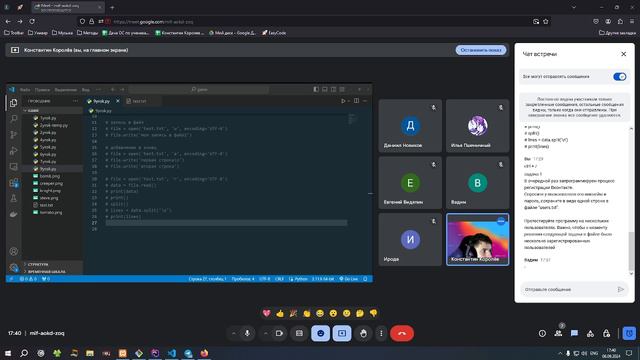Open Вид menu in shared VS Code
The image size is (640, 360).
[85, 89]
